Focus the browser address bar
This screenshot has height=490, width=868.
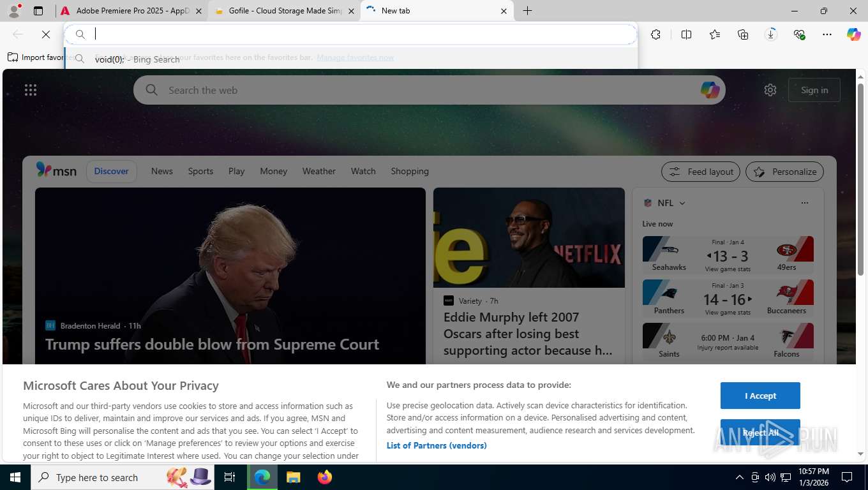[x=351, y=34]
